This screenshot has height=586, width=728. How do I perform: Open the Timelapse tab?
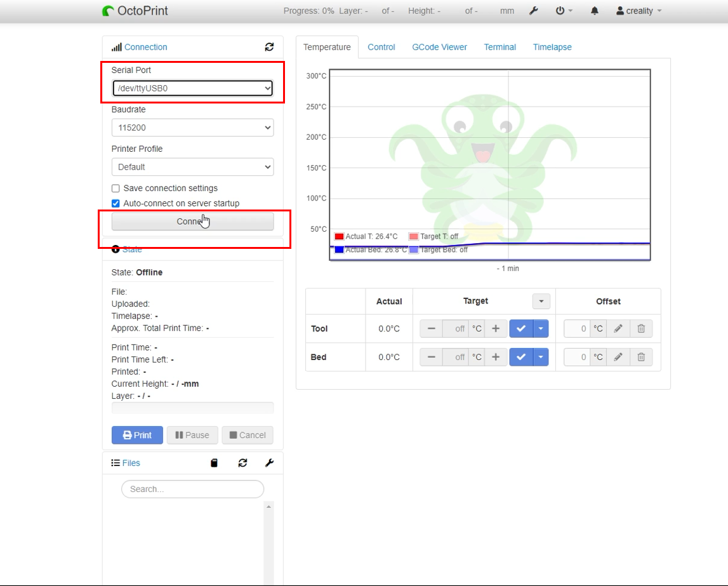(x=552, y=47)
